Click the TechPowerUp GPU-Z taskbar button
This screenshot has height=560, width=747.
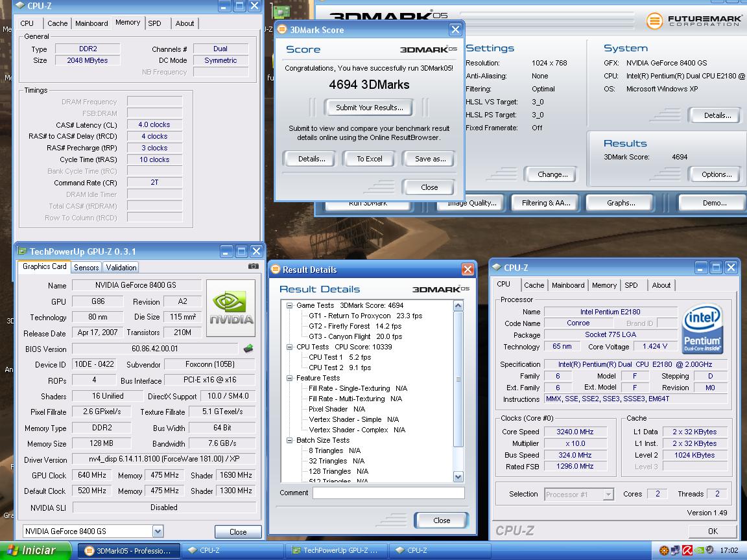click(x=335, y=550)
